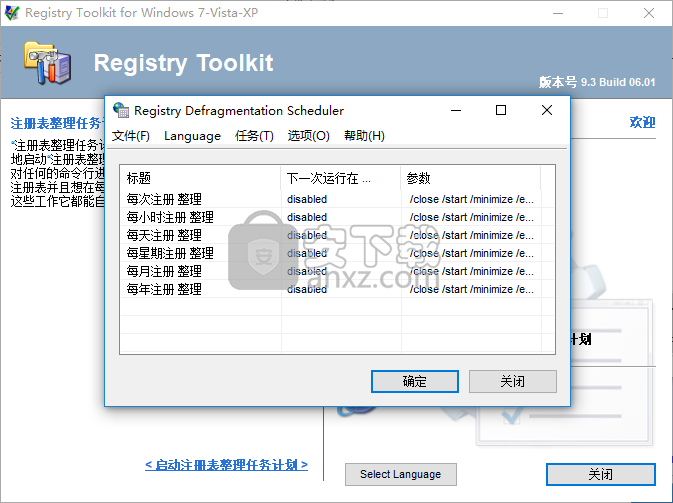Open the 帮助(H) menu
The image size is (673, 503).
tap(364, 136)
